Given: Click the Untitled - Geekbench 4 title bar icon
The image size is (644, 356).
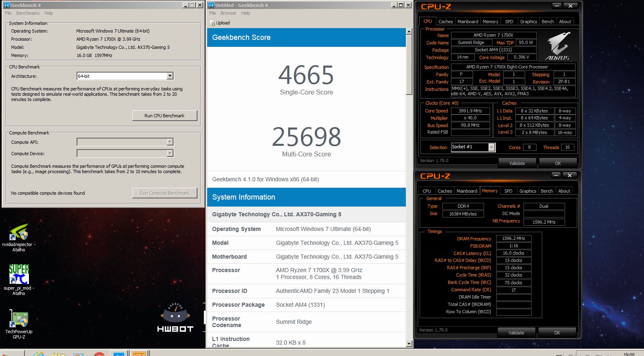Looking at the screenshot, I should pyautogui.click(x=211, y=5).
